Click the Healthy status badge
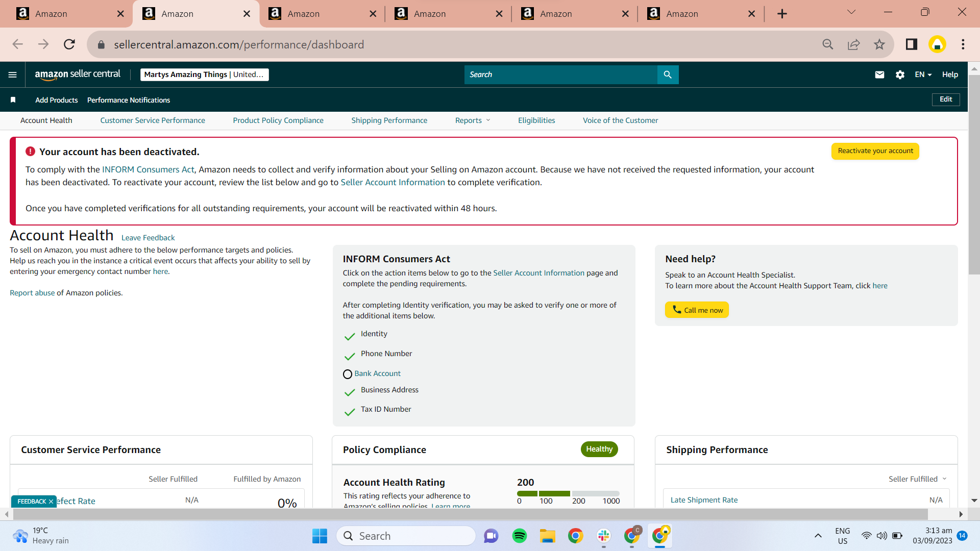This screenshot has height=551, width=980. click(x=599, y=449)
